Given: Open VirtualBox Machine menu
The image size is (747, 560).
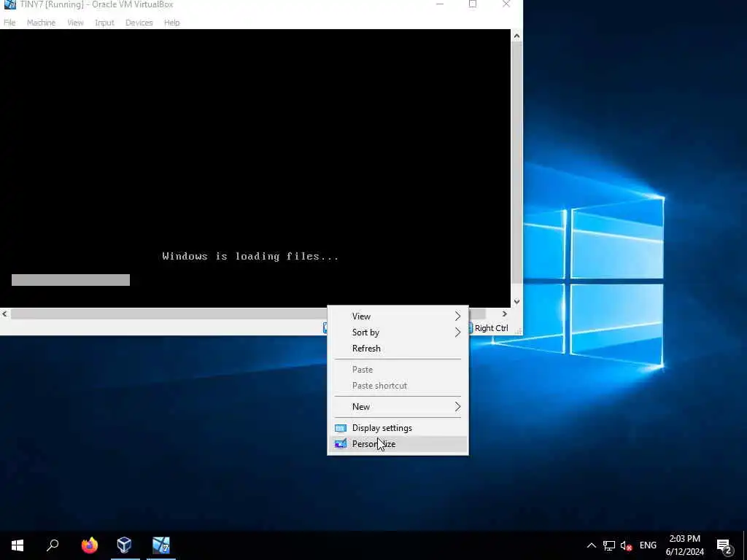Looking at the screenshot, I should coord(41,23).
